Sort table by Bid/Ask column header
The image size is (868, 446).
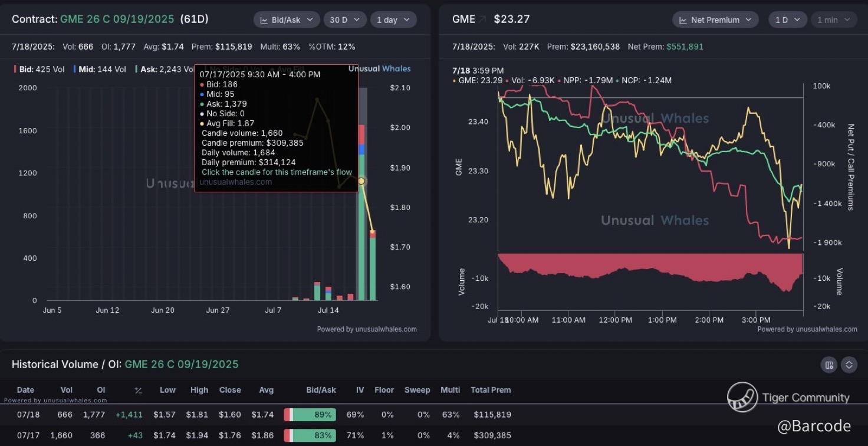(x=321, y=390)
